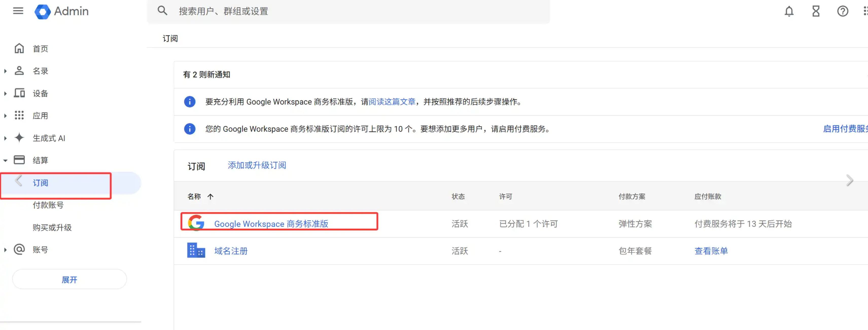
Task: Open the notifications bell
Action: (789, 11)
